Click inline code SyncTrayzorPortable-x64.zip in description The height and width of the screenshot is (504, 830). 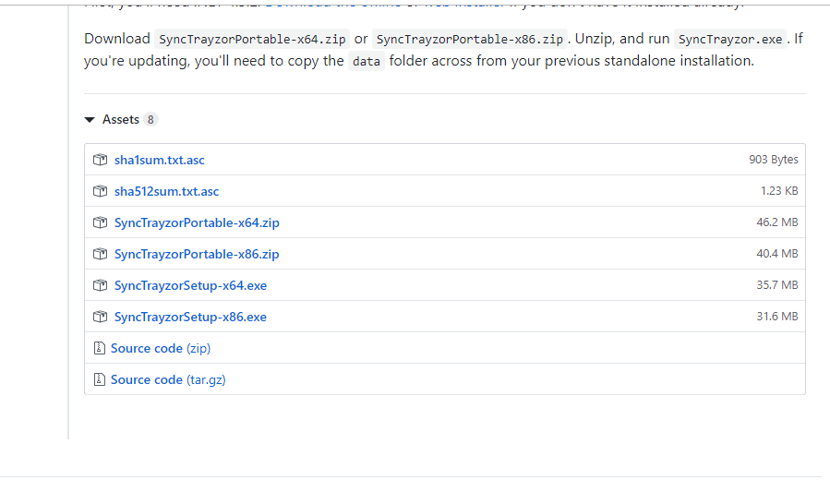point(252,39)
